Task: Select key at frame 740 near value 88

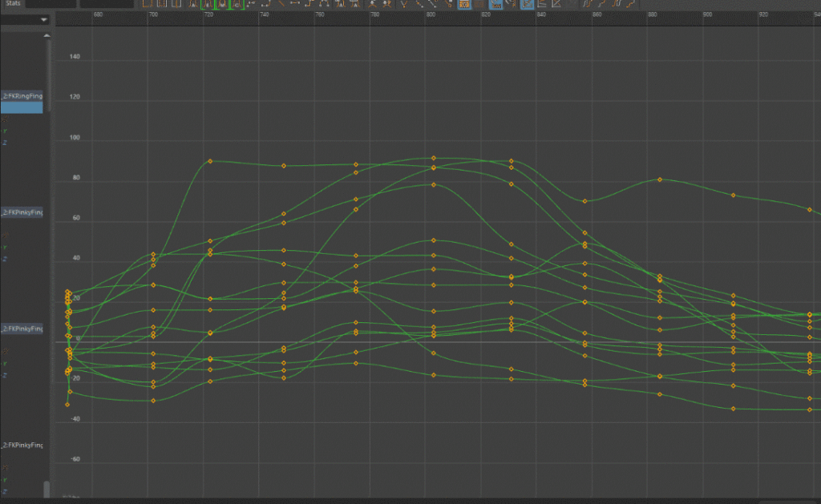Action: coord(284,166)
